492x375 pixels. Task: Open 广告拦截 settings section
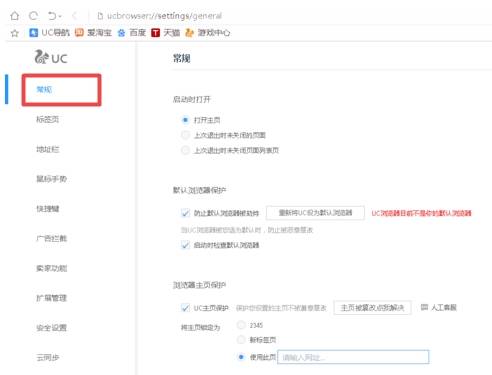pos(51,238)
